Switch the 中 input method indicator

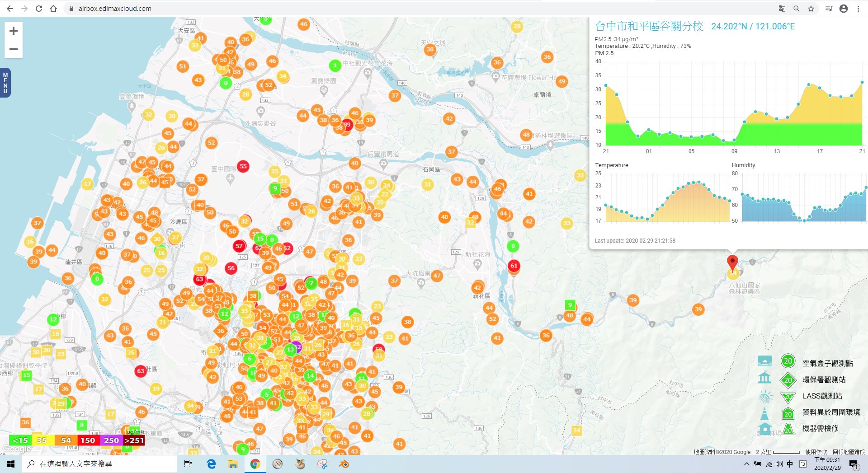[790, 464]
